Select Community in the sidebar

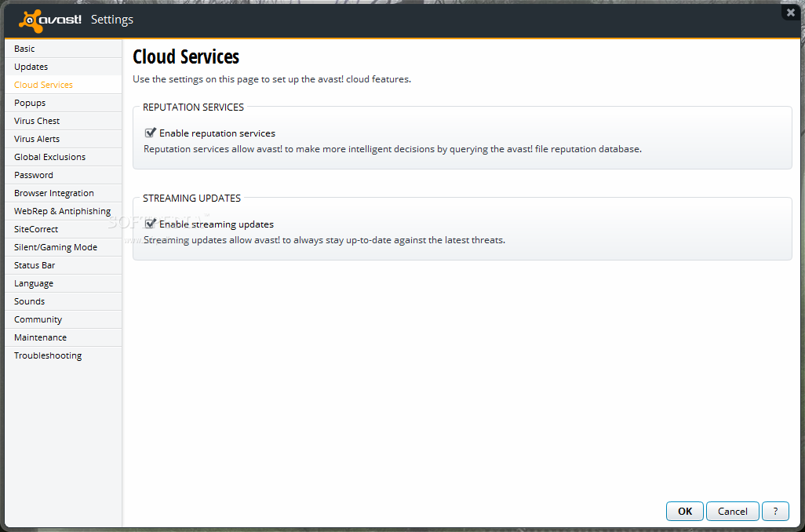point(63,319)
